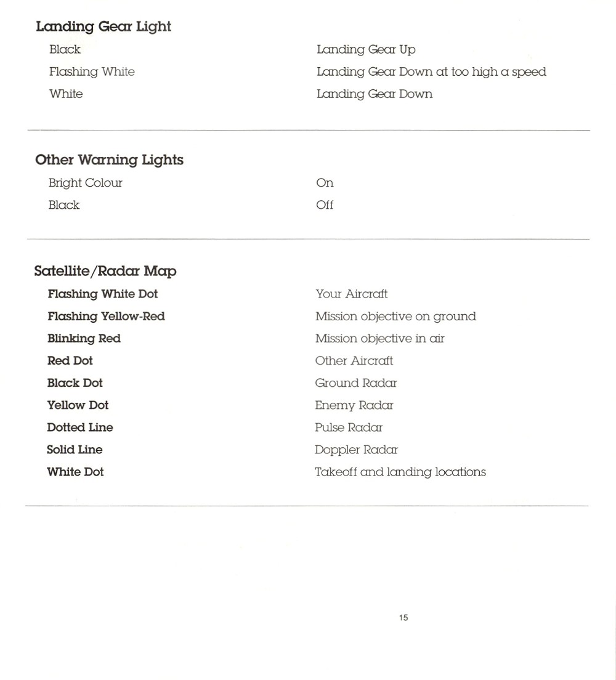Viewport: 616px width, 680px height.
Task: Click the Other Warning Lights heading
Action: click(109, 160)
